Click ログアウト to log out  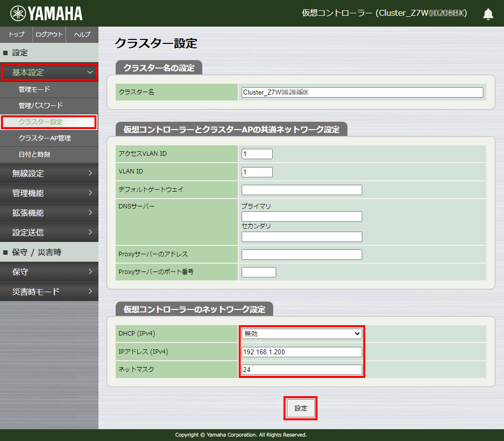click(x=49, y=34)
